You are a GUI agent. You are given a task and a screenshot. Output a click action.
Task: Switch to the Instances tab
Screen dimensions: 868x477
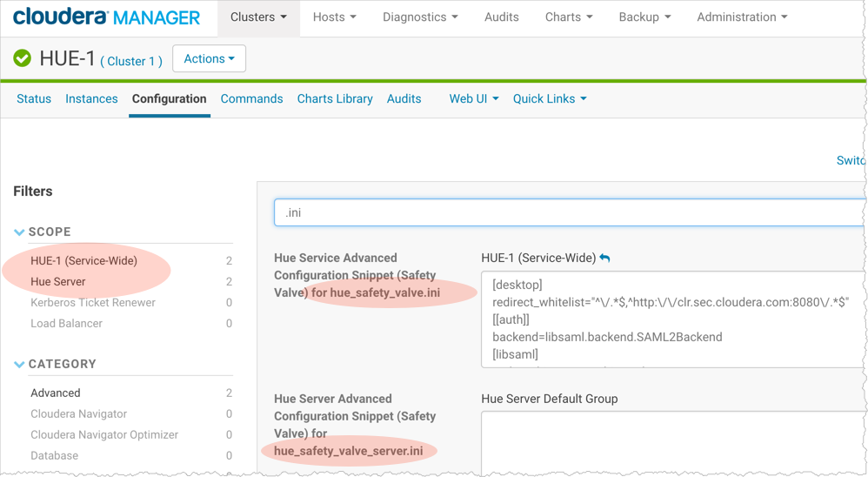tap(91, 98)
